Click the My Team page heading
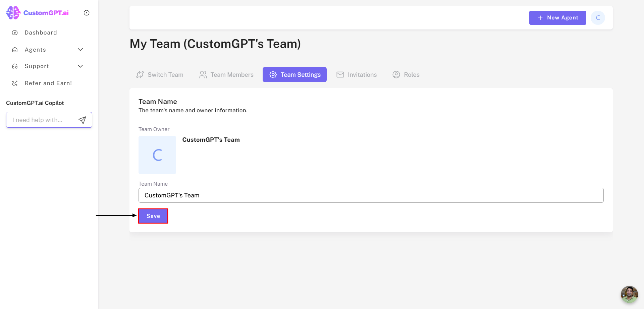 pyautogui.click(x=215, y=44)
